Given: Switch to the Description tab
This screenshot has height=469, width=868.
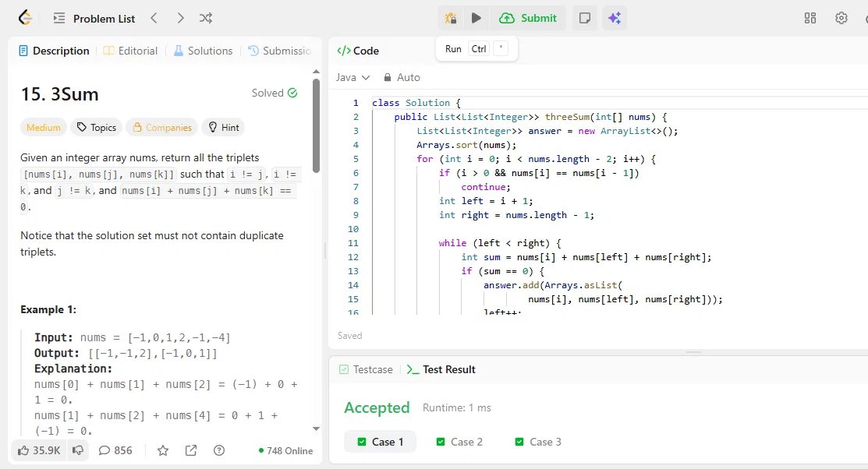Looking at the screenshot, I should 54,51.
